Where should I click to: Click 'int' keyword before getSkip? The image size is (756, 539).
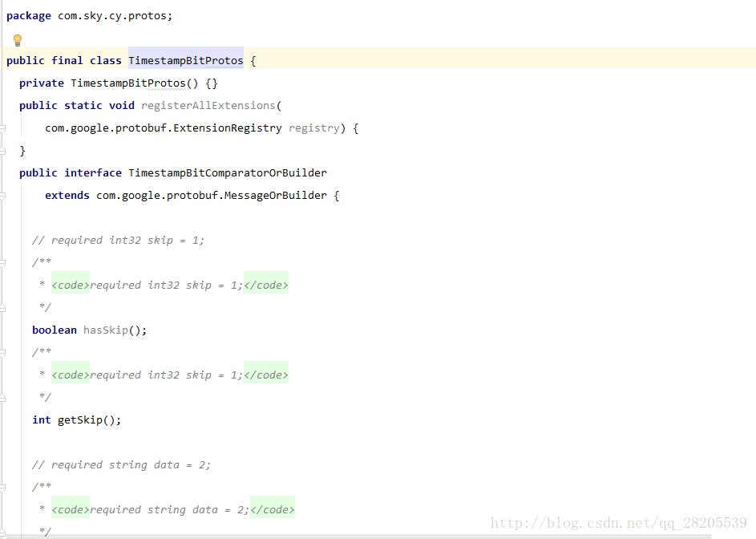[x=42, y=419]
